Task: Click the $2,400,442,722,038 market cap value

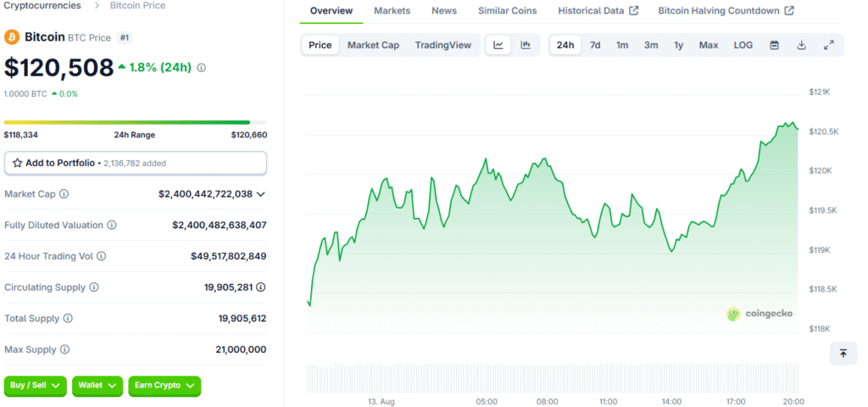Action: coord(205,194)
